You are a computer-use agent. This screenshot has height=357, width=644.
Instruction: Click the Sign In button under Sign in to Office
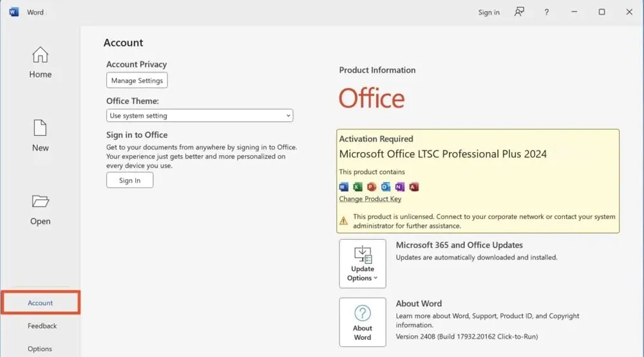click(130, 180)
